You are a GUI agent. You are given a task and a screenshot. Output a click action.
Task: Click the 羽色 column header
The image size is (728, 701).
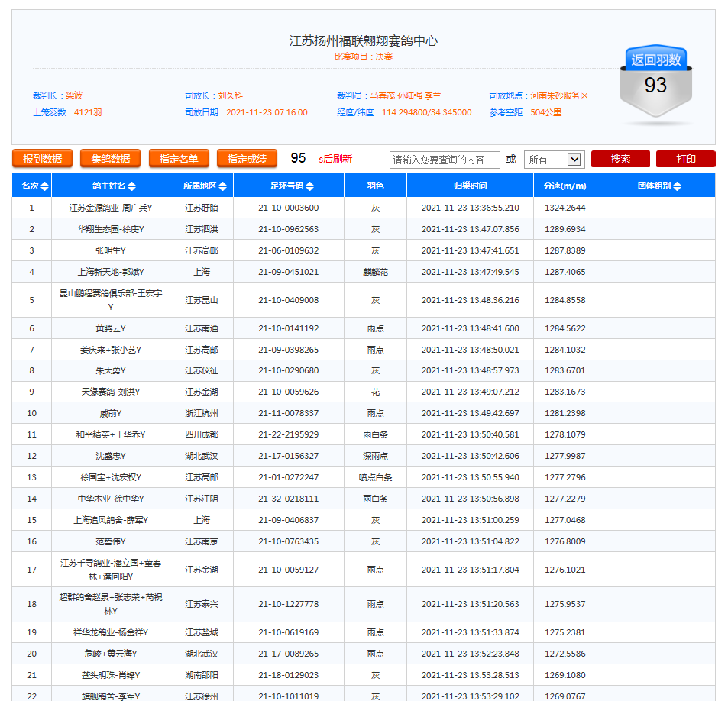(x=375, y=186)
